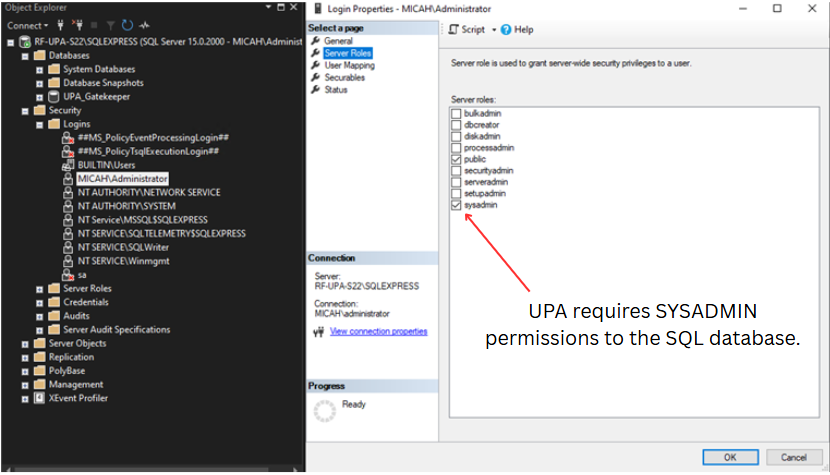Open Activity Monitor from the toolbar icon
Image resolution: width=830 pixels, height=475 pixels.
coord(145,25)
